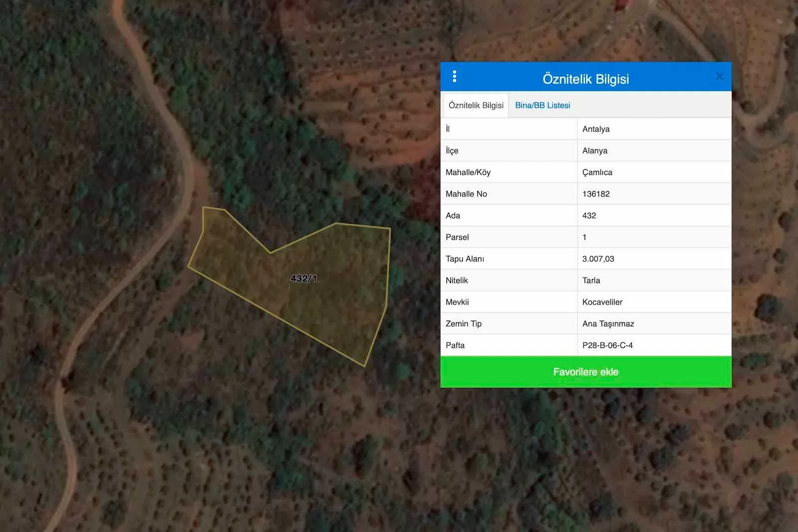Screen dimensions: 798x532
Task: Close the Öznitelik Bilgisi panel
Action: point(719,77)
